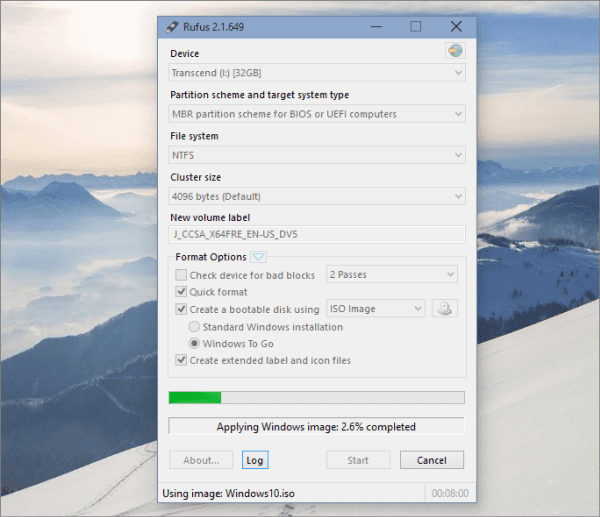
Task: Select the Windows To Go radio button
Action: (x=194, y=343)
